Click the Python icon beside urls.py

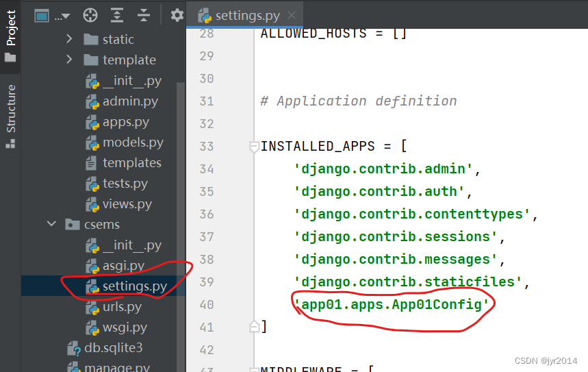pyautogui.click(x=92, y=308)
